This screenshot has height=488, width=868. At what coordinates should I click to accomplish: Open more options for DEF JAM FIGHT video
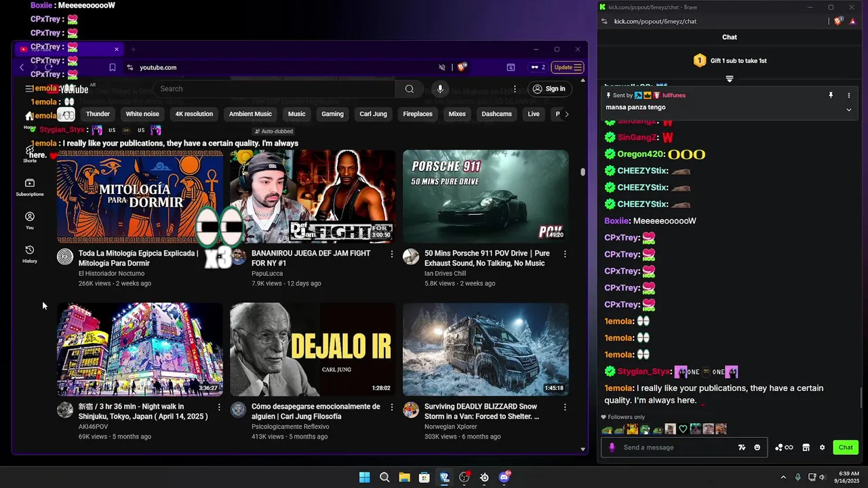(391, 253)
